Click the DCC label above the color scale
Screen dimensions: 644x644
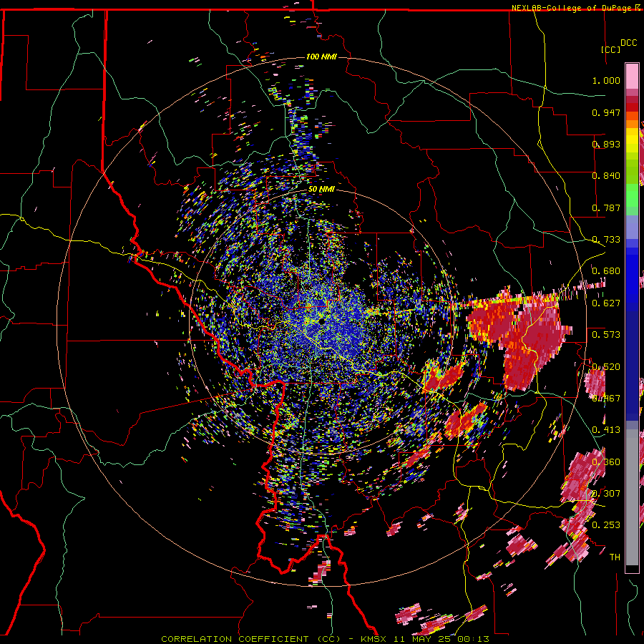pos(628,43)
